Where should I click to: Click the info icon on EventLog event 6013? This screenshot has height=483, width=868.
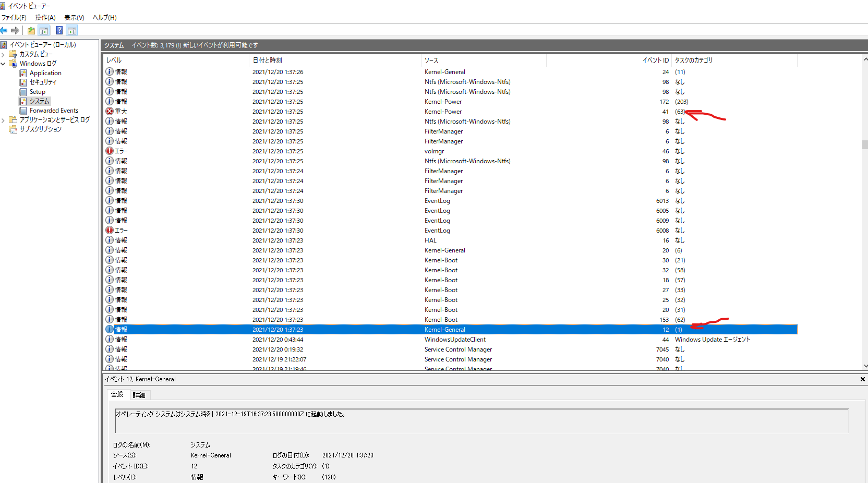click(110, 200)
